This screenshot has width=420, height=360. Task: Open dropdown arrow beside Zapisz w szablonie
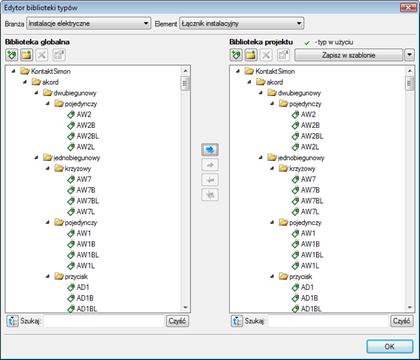(x=409, y=55)
